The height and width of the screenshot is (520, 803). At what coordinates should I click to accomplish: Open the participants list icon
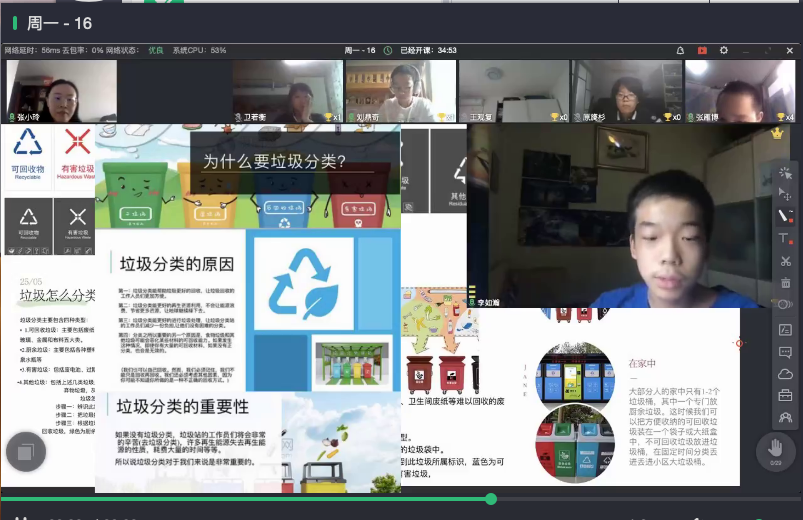point(785,417)
